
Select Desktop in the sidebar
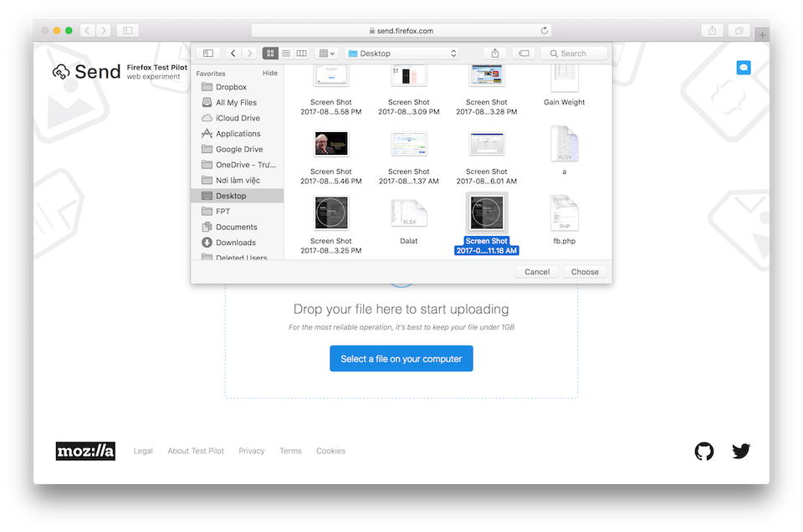[237, 196]
